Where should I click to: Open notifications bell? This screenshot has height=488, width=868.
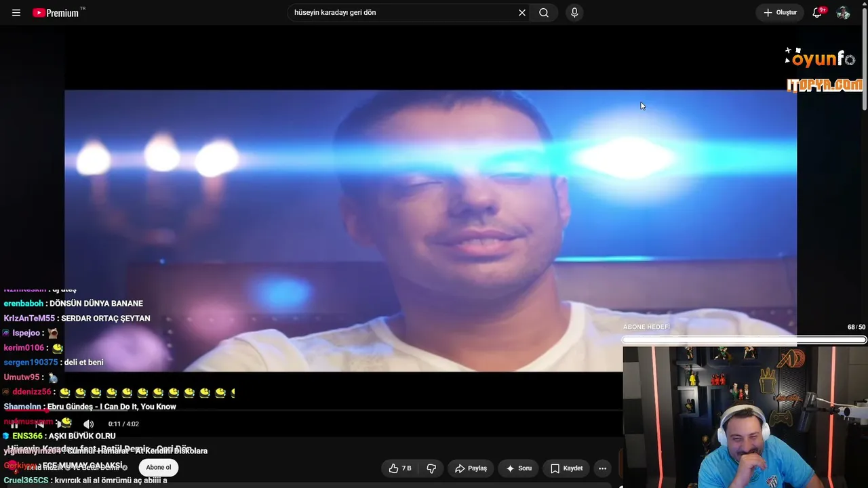818,13
